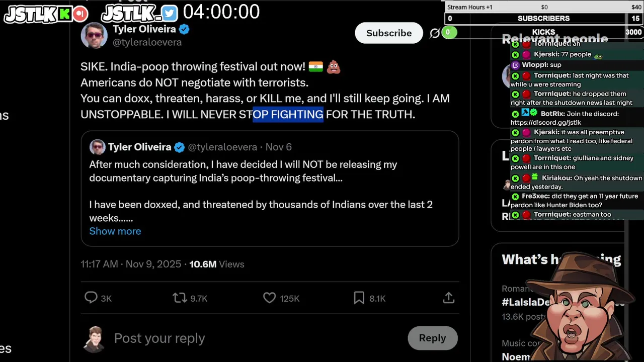Open the quoted tweet author's avatar
Viewport: 644px width, 362px height.
coord(97,147)
